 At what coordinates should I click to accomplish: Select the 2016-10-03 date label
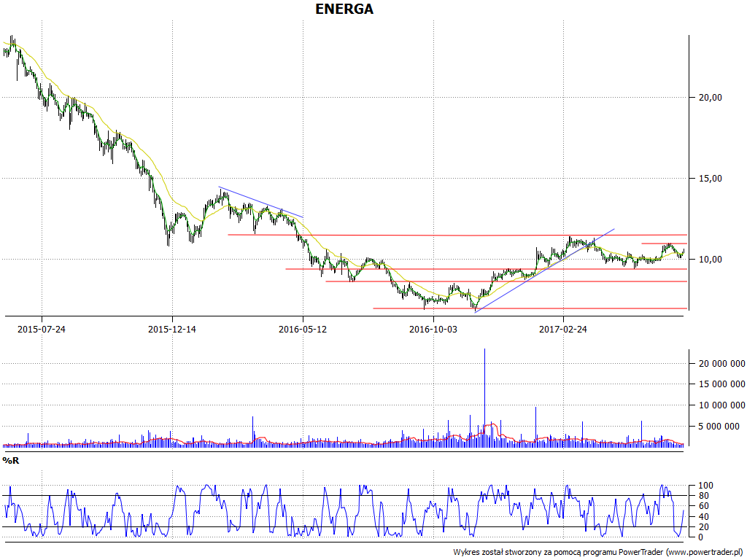(433, 329)
